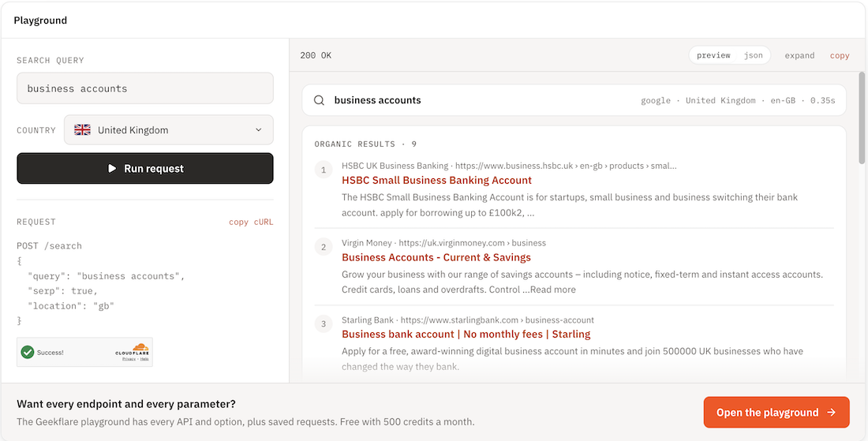Viewport: 868px width, 441px height.
Task: Click the "serp": true line
Action: click(62, 290)
